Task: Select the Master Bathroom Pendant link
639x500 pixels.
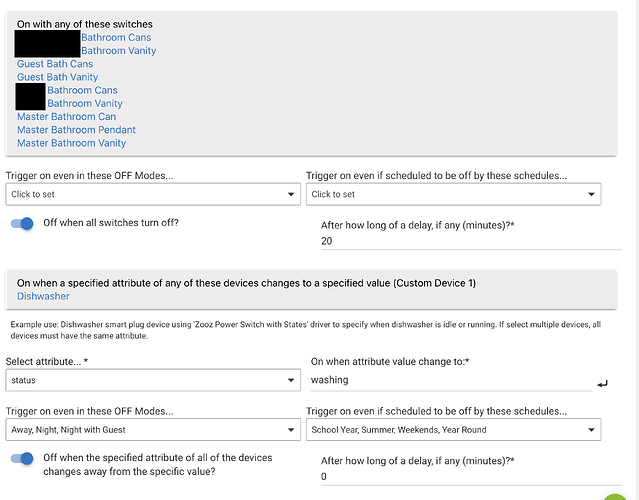Action: 76,130
